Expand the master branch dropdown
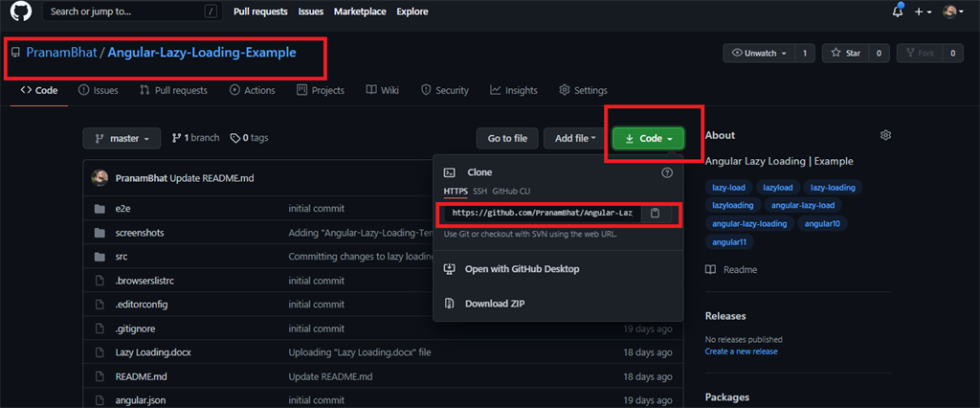This screenshot has height=408, width=980. pyautogui.click(x=122, y=138)
